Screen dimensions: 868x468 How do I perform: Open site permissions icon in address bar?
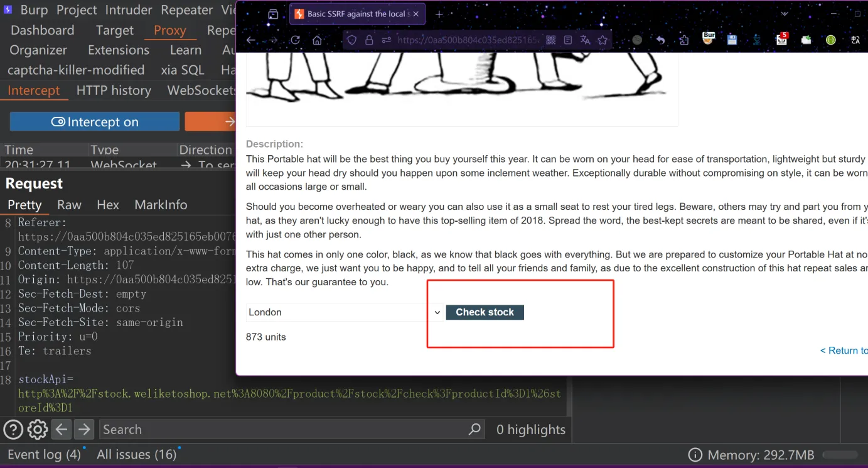coord(386,40)
